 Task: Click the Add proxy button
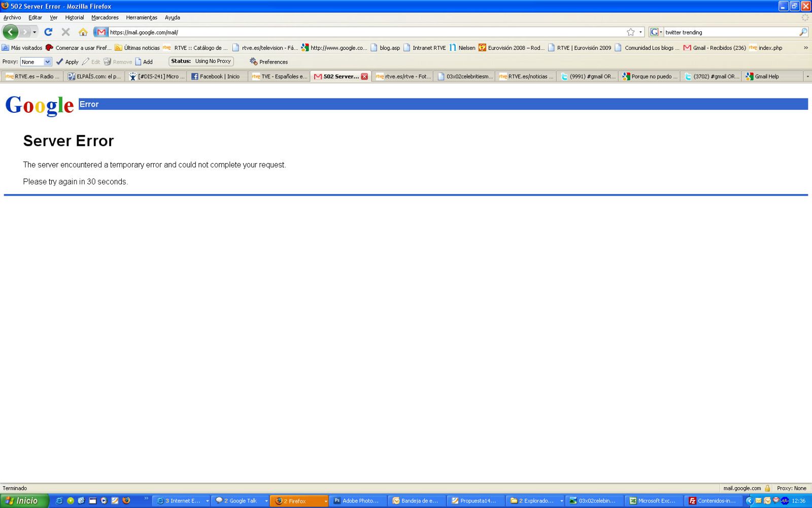[144, 61]
